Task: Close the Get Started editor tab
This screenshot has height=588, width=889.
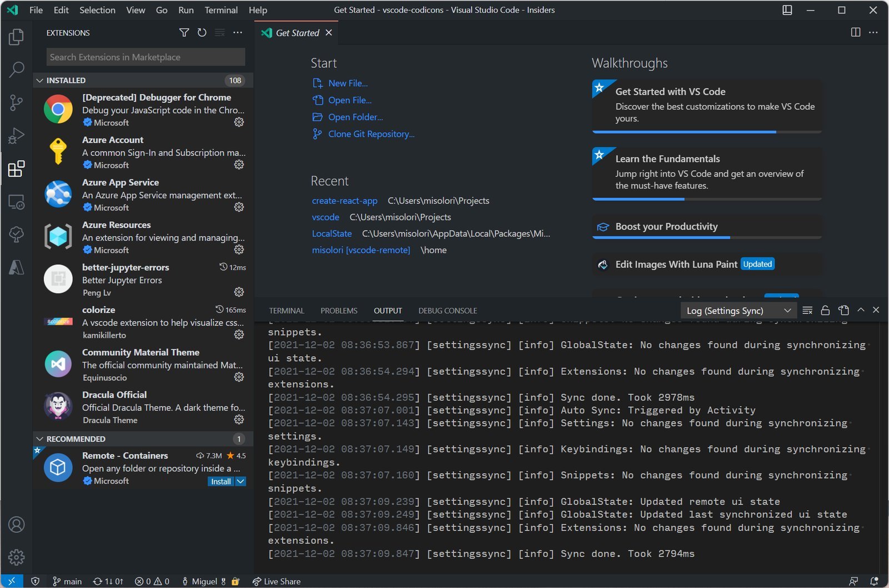Action: tap(329, 33)
